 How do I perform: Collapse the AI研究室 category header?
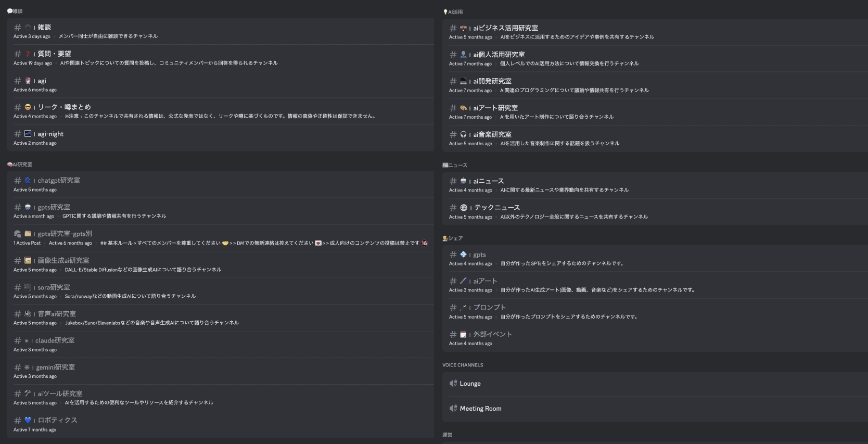coord(20,164)
